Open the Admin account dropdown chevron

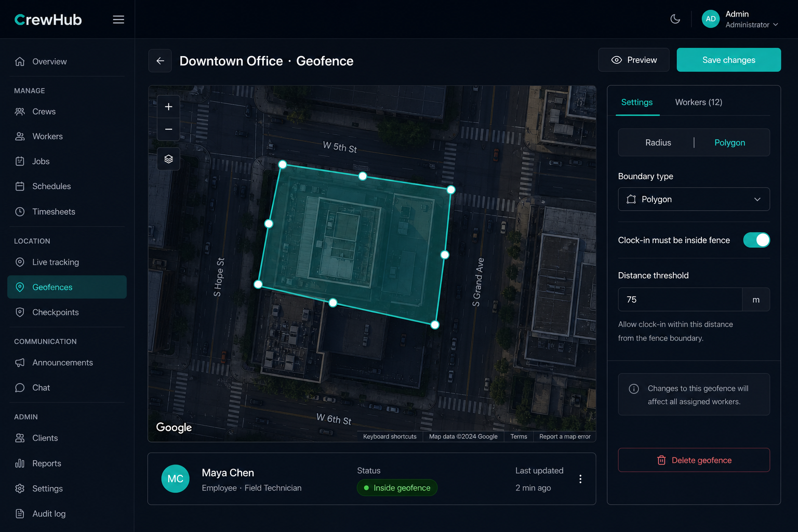(x=776, y=25)
